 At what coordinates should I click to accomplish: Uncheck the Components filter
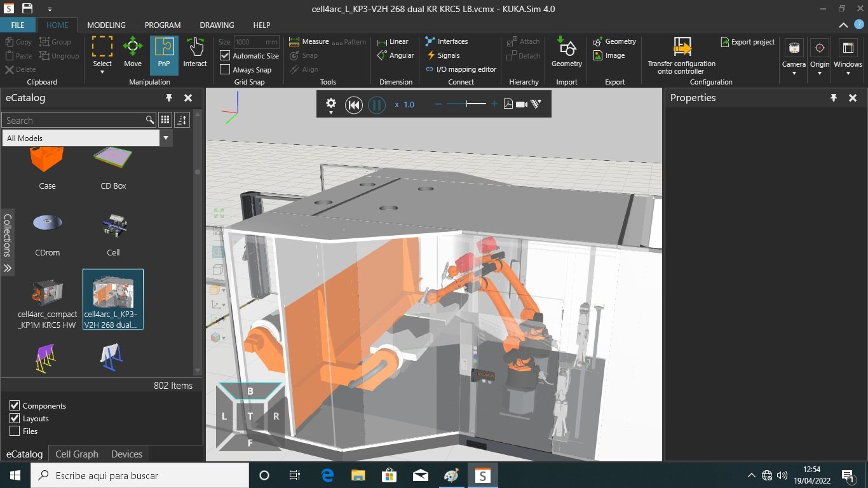[x=15, y=405]
